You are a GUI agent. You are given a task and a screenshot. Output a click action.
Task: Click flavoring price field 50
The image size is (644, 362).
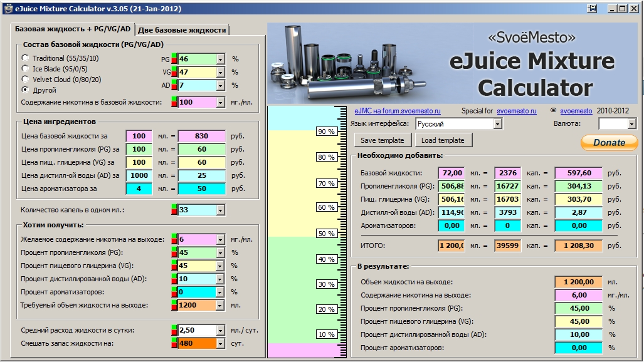[202, 189]
